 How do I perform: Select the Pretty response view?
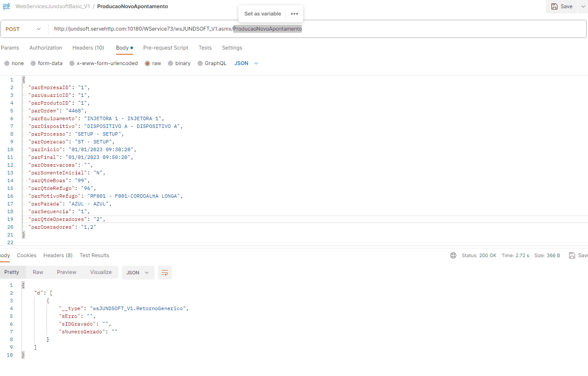12,272
